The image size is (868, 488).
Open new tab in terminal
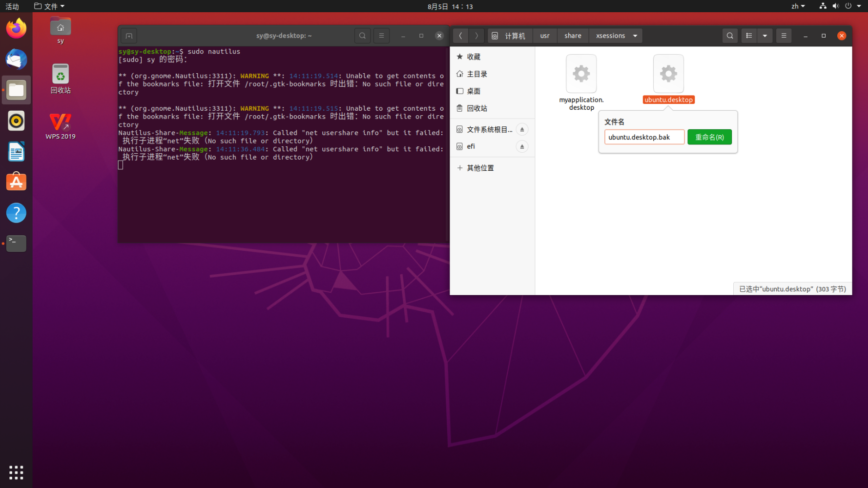tap(129, 36)
